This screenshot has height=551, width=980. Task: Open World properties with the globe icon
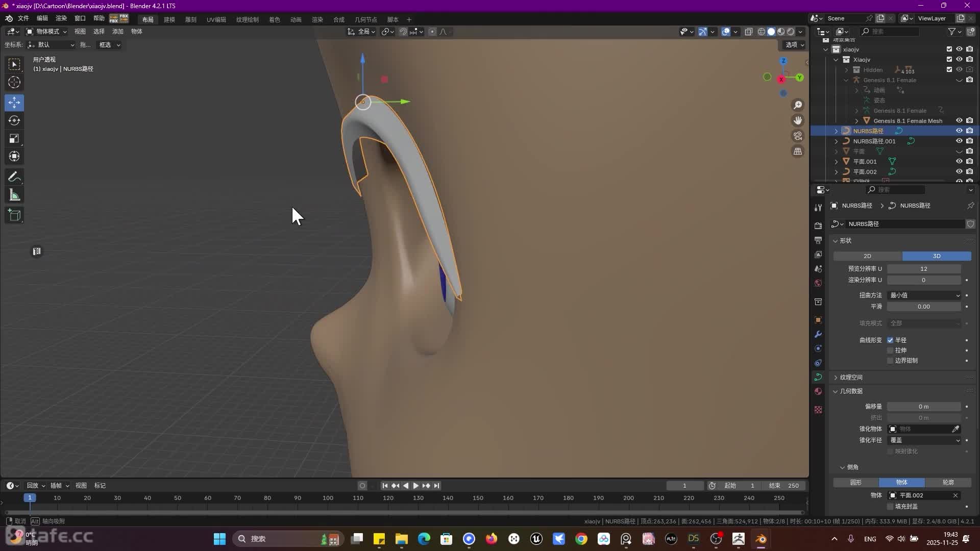pos(818,283)
